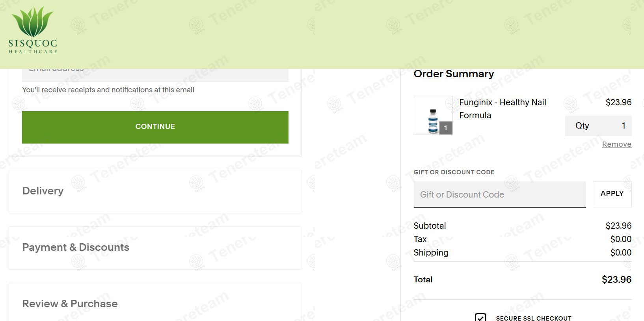
Task: Expand the Delivery section
Action: [x=155, y=192]
